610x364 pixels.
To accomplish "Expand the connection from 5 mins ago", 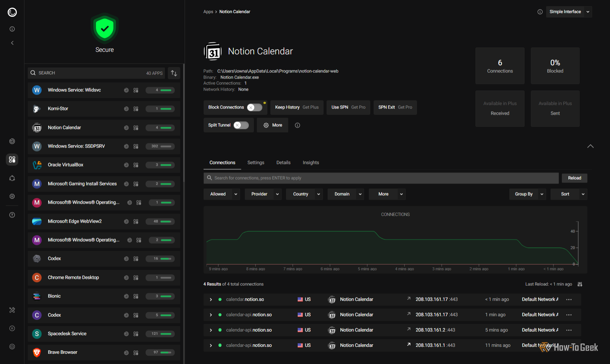I will 211,330.
